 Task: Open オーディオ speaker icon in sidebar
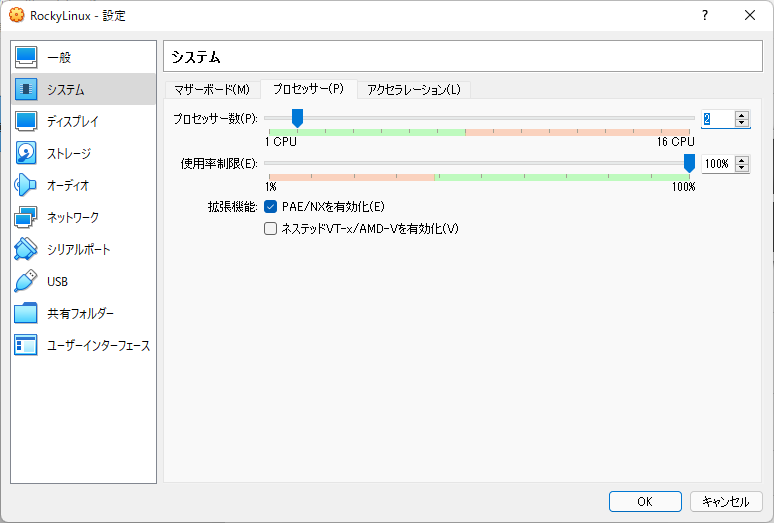point(27,186)
